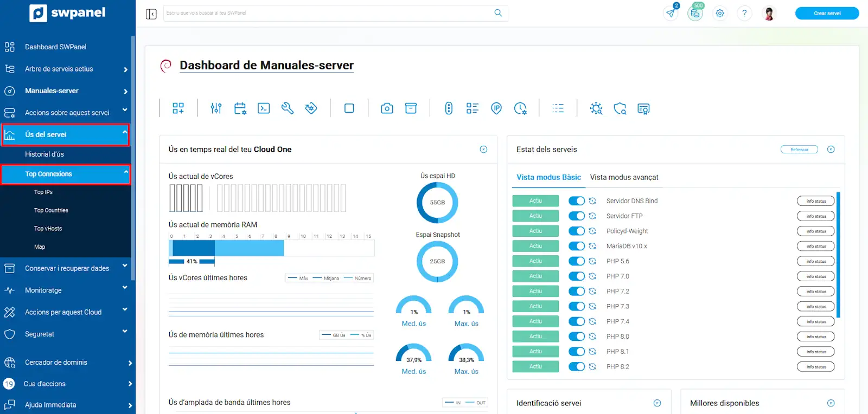Click the camera snapshot icon
Viewport: 868px width, 414px height.
387,108
